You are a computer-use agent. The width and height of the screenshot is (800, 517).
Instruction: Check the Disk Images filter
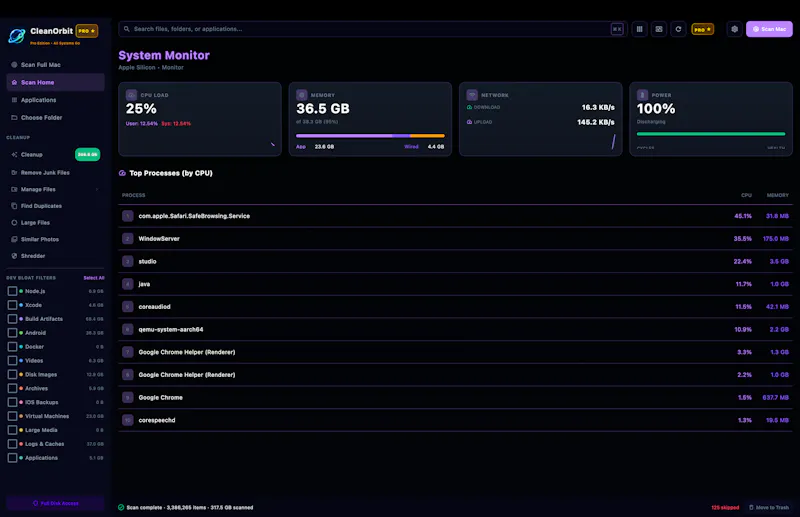tap(12, 375)
